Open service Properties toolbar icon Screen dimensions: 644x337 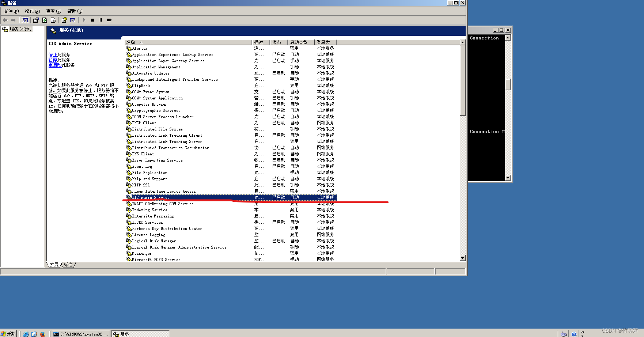pos(36,20)
